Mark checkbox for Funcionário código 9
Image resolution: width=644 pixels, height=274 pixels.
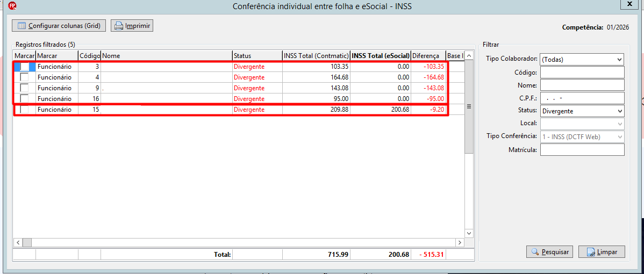[x=25, y=88]
